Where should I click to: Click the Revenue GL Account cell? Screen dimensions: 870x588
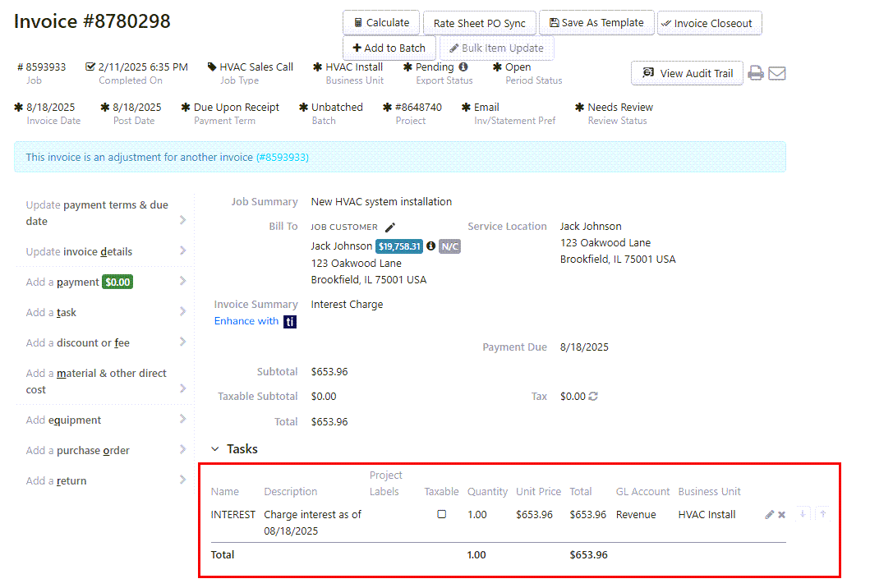636,515
